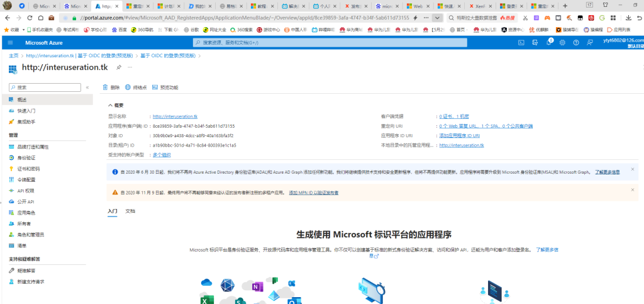Go to 概述 overview in sidebar

(x=47, y=100)
